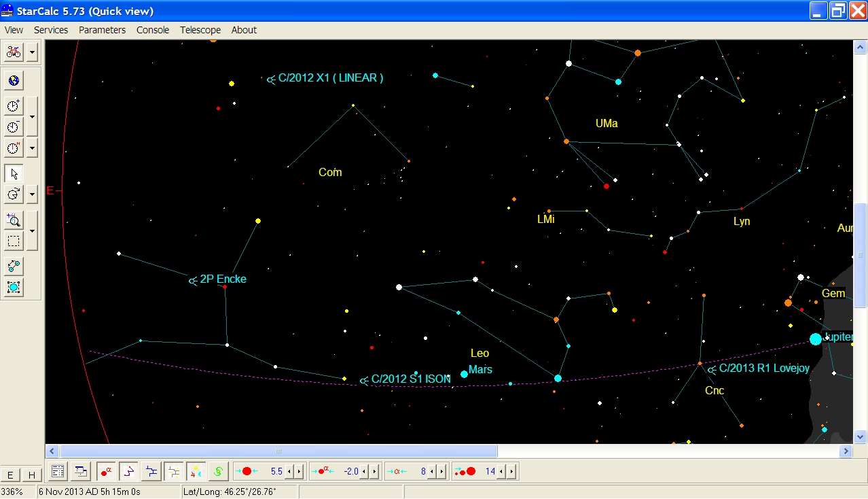Image resolution: width=868 pixels, height=499 pixels.
Task: Toggle the arrow pointer tool
Action: (x=14, y=173)
